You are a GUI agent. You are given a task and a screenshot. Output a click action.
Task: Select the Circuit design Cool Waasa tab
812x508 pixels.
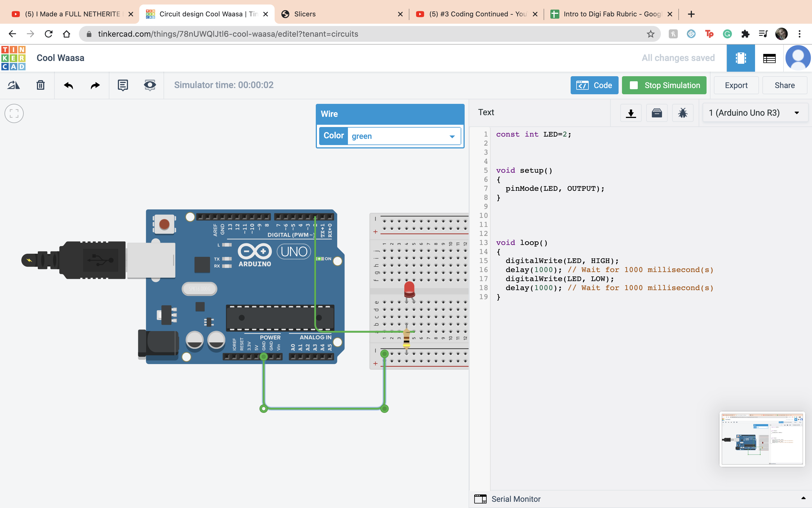(x=207, y=14)
